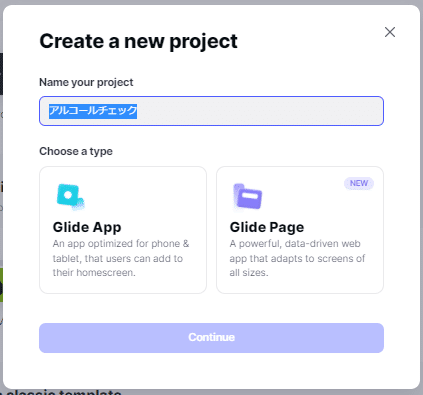Click the purple Glide Page folder icon

(x=247, y=197)
